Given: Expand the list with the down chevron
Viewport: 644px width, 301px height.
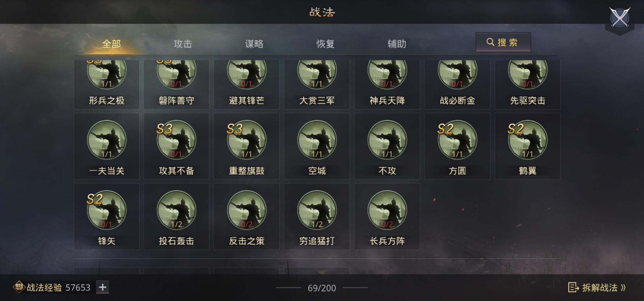Looking at the screenshot, I should tap(322, 272).
